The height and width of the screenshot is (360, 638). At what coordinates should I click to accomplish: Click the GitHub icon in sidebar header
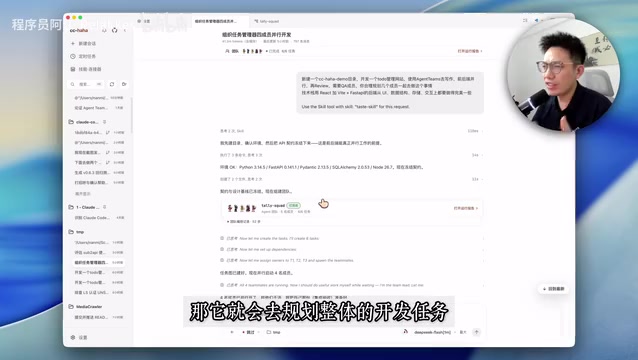click(x=114, y=31)
